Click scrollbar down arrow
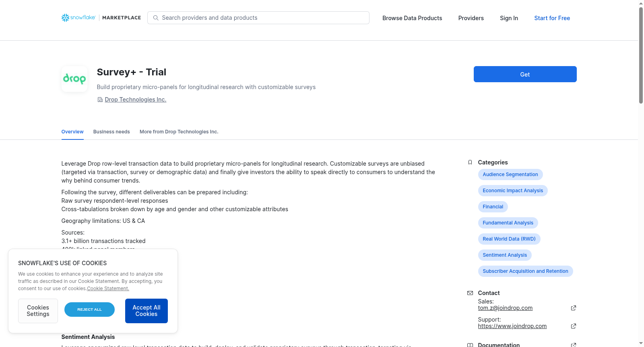Screen dimensions: 644x347 [x=641, y=344]
